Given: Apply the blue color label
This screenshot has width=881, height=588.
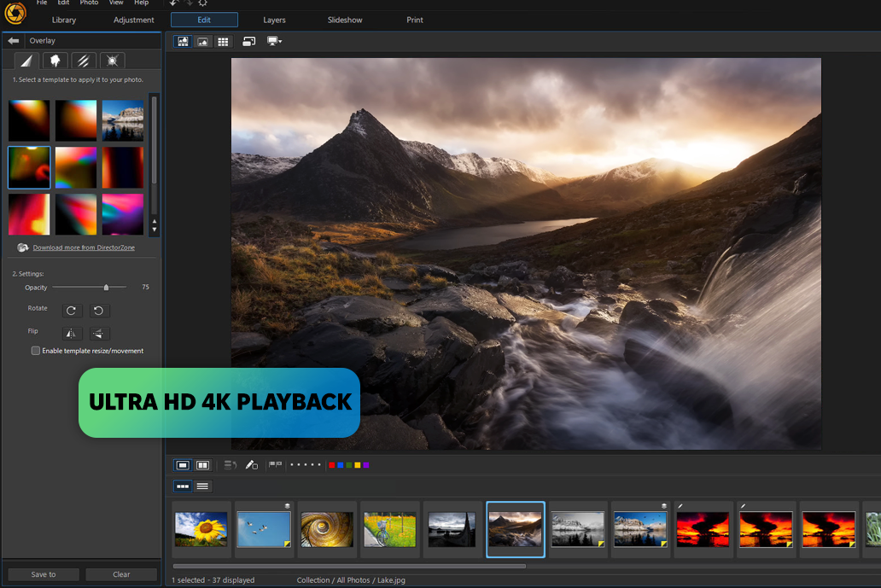Looking at the screenshot, I should [x=340, y=465].
